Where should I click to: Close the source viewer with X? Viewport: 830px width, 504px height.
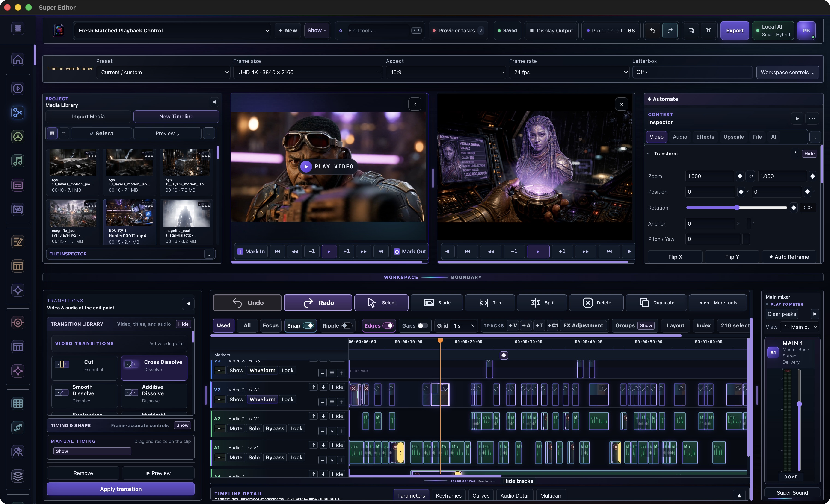[415, 104]
